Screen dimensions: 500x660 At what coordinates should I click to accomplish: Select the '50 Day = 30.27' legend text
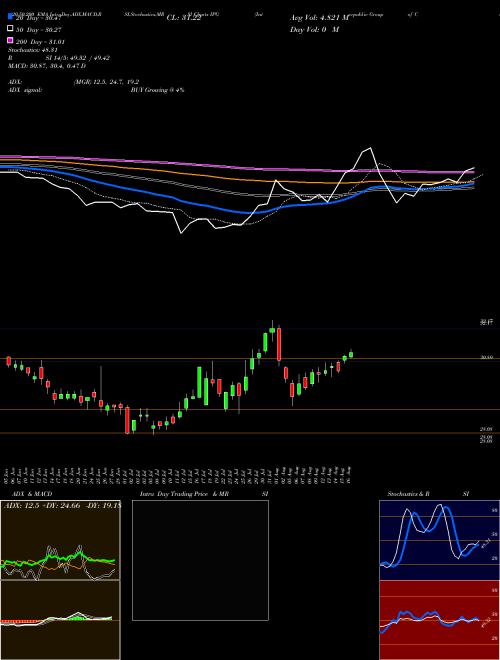click(38, 30)
